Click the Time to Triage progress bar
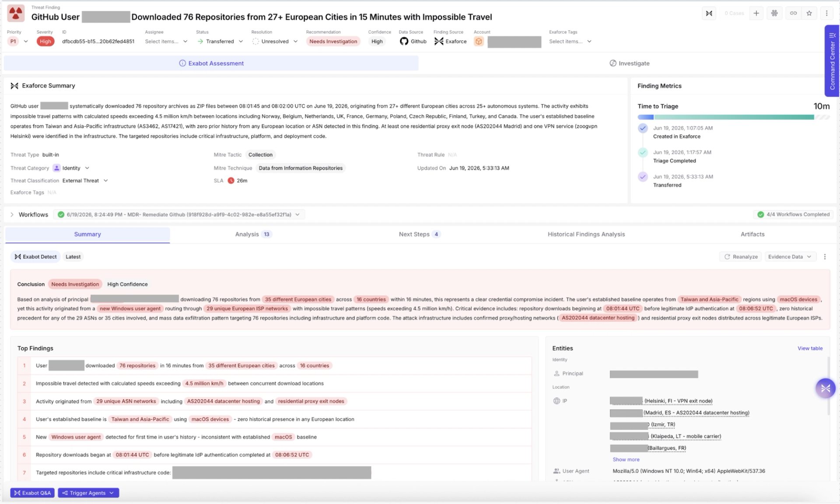Viewport: 840px width, 504px height. point(733,117)
